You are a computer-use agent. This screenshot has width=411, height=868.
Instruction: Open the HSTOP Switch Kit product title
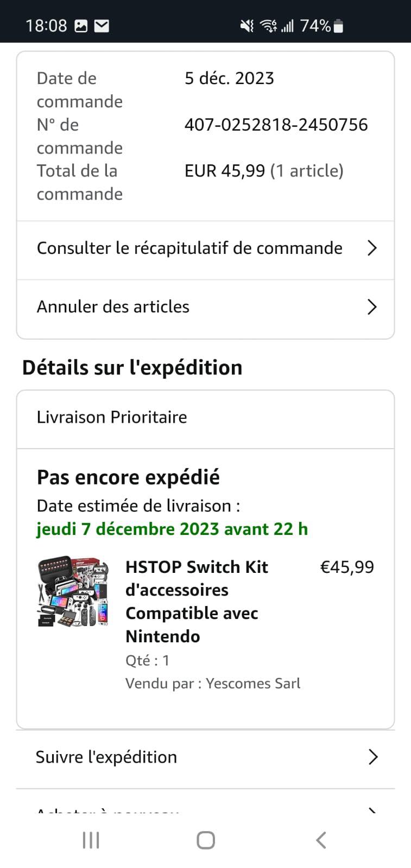(197, 601)
